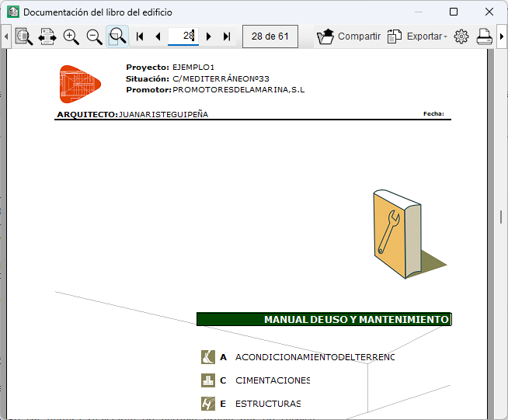Viewport: 508px width, 420px height.
Task: Click the 'Situación:' label
Action: (x=148, y=78)
